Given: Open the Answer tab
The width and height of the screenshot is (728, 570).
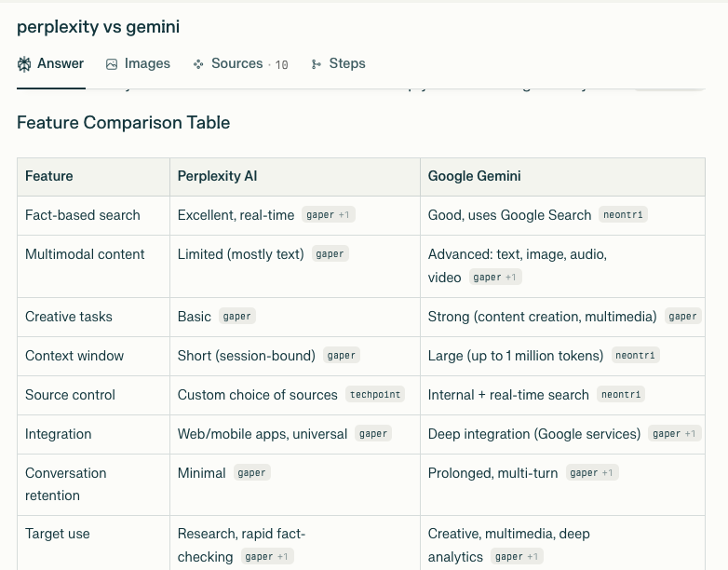Looking at the screenshot, I should click(x=50, y=63).
